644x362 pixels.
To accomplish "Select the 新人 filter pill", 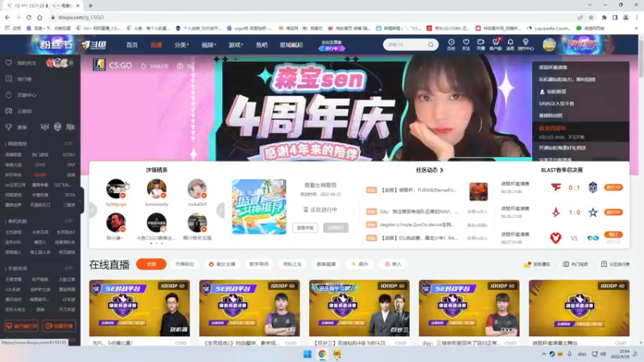I will pos(393,264).
